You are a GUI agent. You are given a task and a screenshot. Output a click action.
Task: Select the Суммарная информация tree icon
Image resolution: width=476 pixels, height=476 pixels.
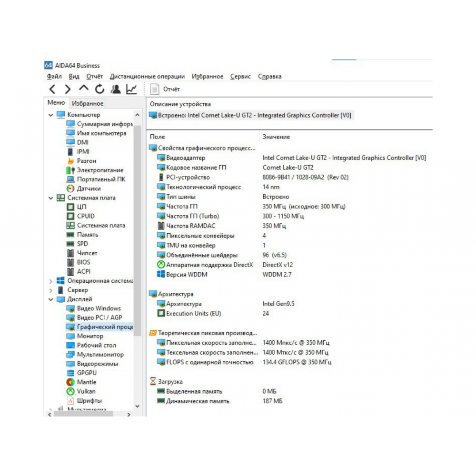pos(70,124)
